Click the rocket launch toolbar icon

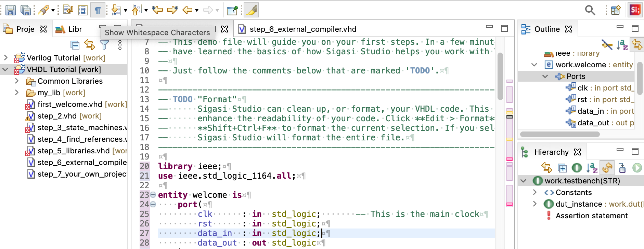[x=43, y=10]
